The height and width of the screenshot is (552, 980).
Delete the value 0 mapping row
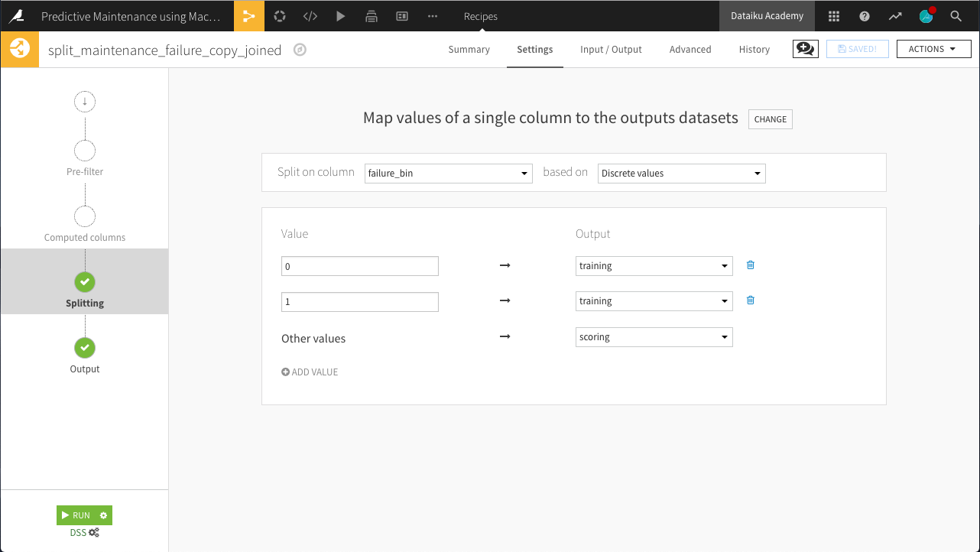point(750,265)
